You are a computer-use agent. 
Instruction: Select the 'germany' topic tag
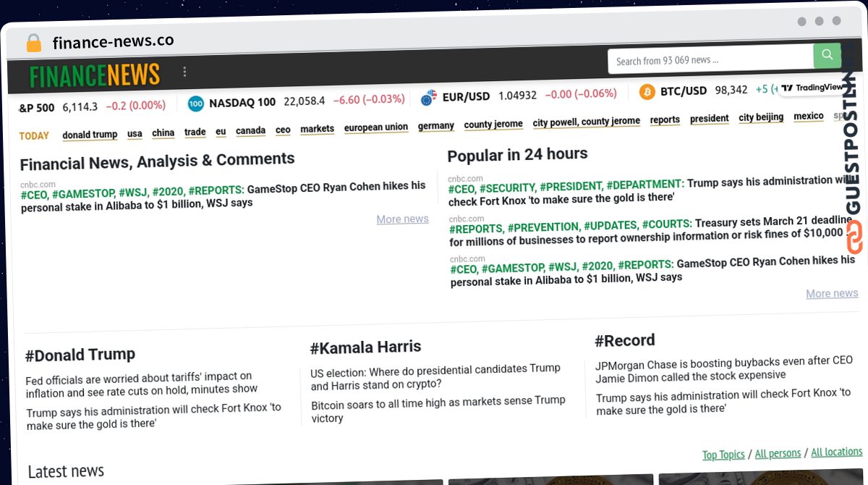pos(436,126)
